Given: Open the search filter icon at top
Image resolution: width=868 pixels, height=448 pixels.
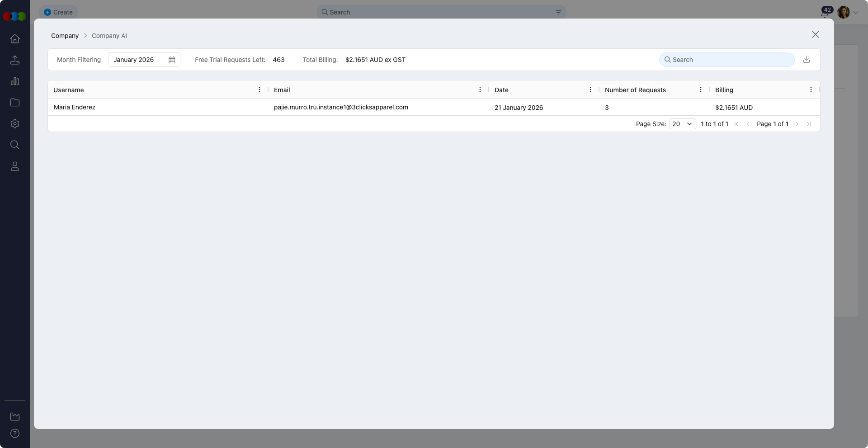Looking at the screenshot, I should coord(558,12).
